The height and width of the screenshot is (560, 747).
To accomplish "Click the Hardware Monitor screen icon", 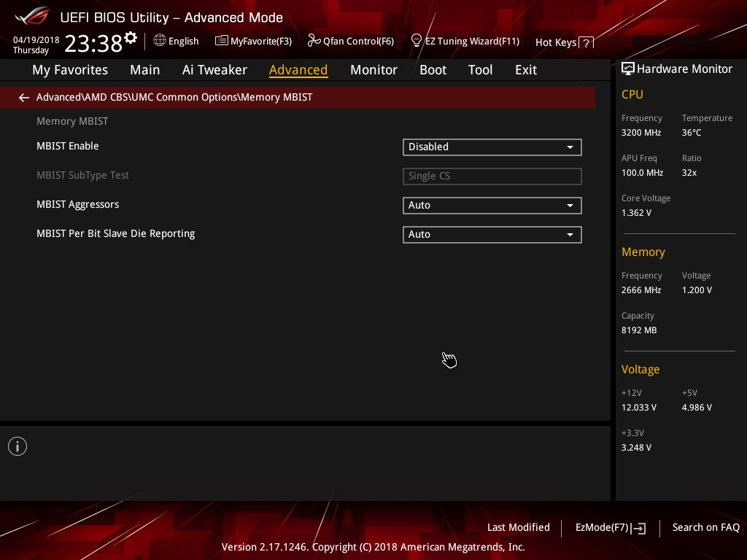I will point(628,69).
